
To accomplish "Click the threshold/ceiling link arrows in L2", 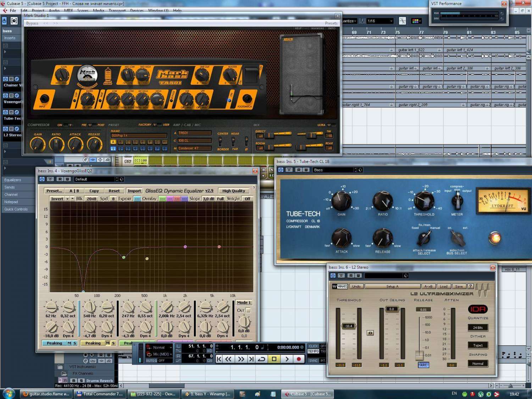I will pyautogui.click(x=370, y=333).
